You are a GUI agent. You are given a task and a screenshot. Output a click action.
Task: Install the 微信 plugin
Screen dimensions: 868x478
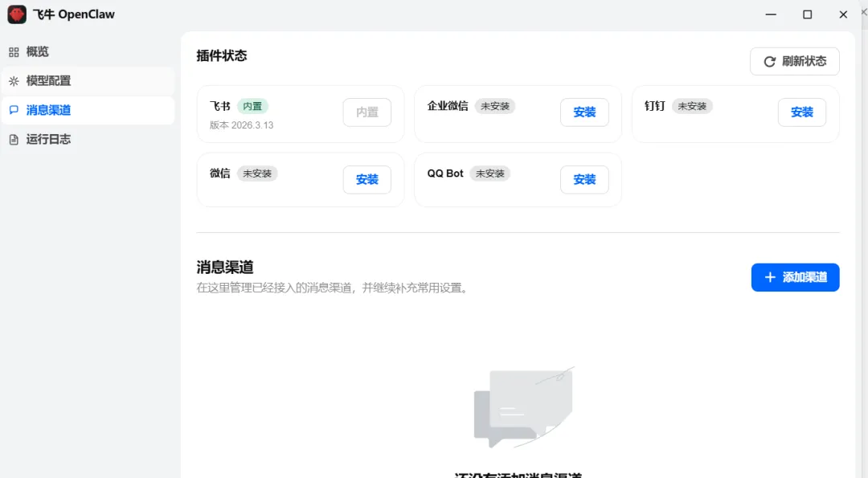point(367,180)
